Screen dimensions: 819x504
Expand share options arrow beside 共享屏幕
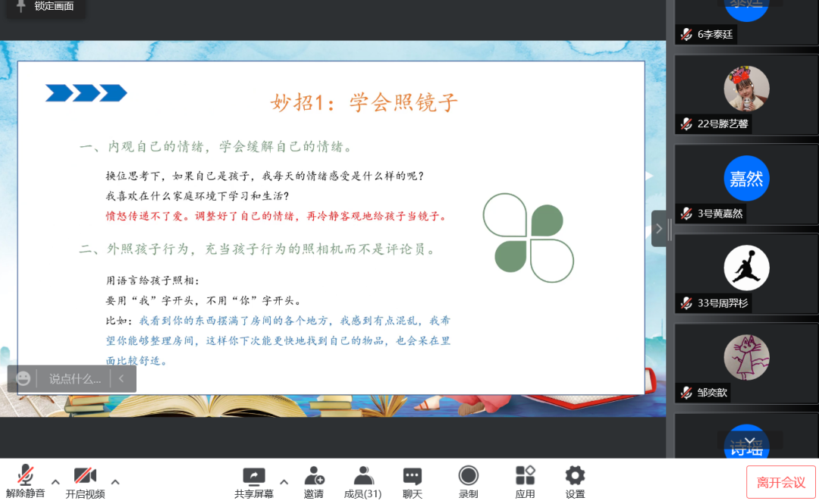click(284, 481)
